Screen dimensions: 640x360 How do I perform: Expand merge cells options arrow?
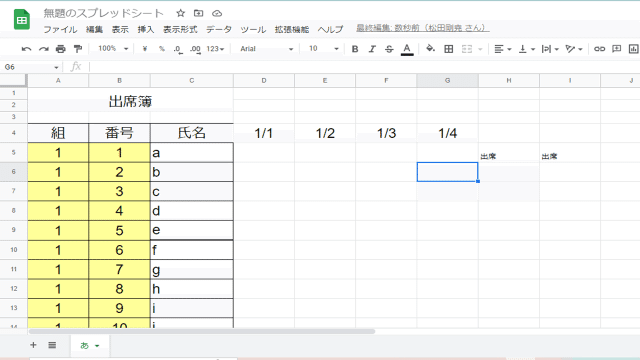[x=480, y=49]
